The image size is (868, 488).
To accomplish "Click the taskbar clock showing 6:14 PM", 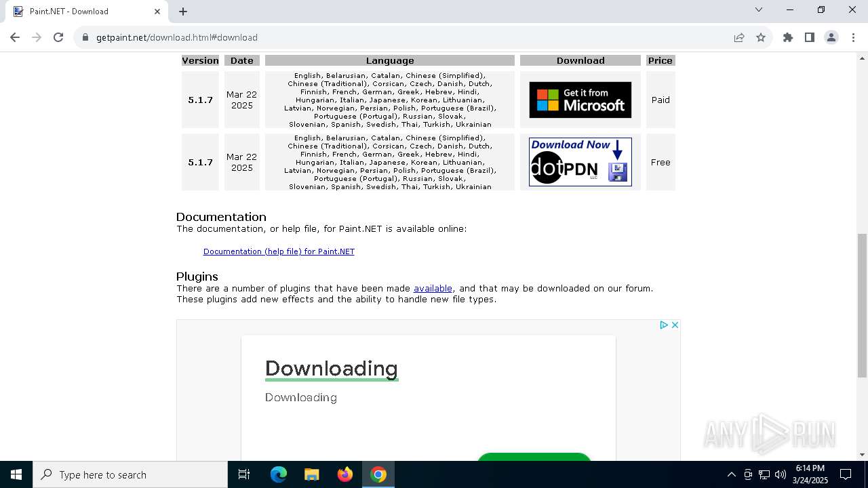I will 810,474.
